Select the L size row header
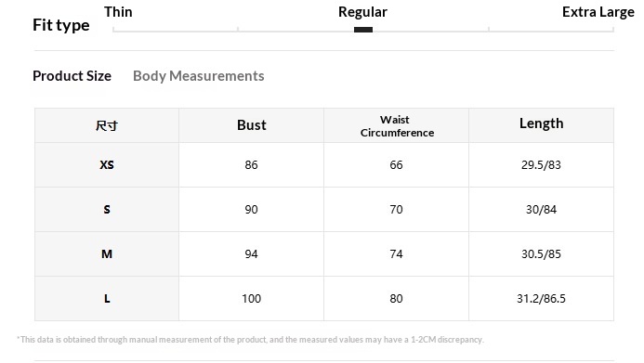644x363 pixels. [107, 299]
